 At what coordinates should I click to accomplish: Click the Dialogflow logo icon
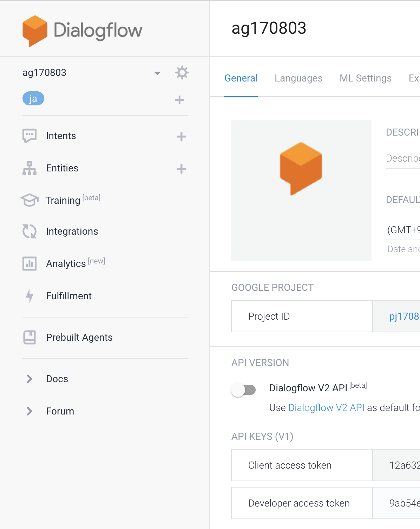35,31
